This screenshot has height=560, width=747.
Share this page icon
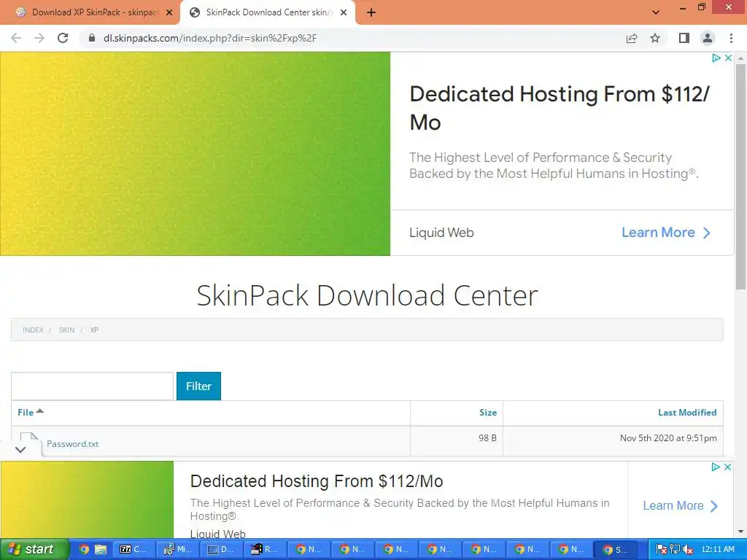coord(632,38)
